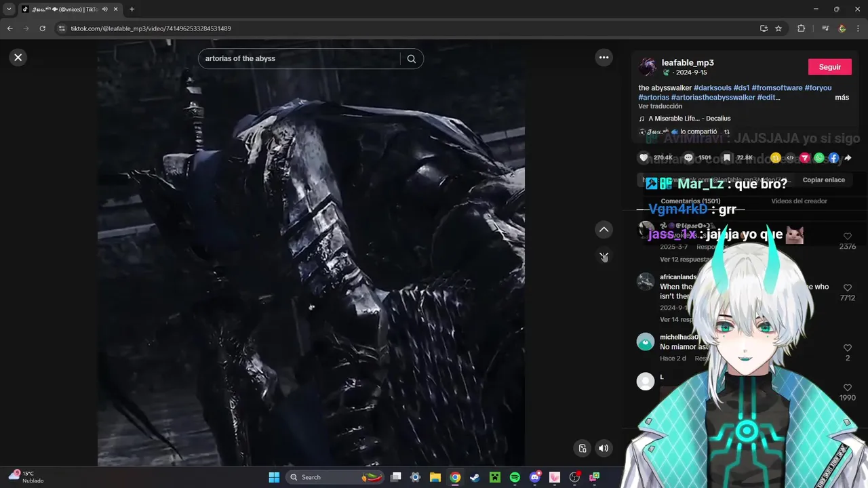
Task: Click the taskbar Search box
Action: tap(335, 477)
